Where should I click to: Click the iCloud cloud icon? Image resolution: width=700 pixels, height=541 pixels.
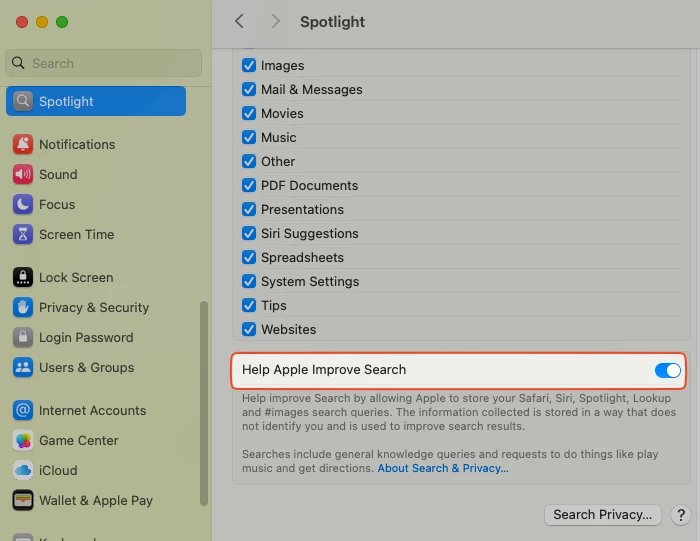point(23,470)
